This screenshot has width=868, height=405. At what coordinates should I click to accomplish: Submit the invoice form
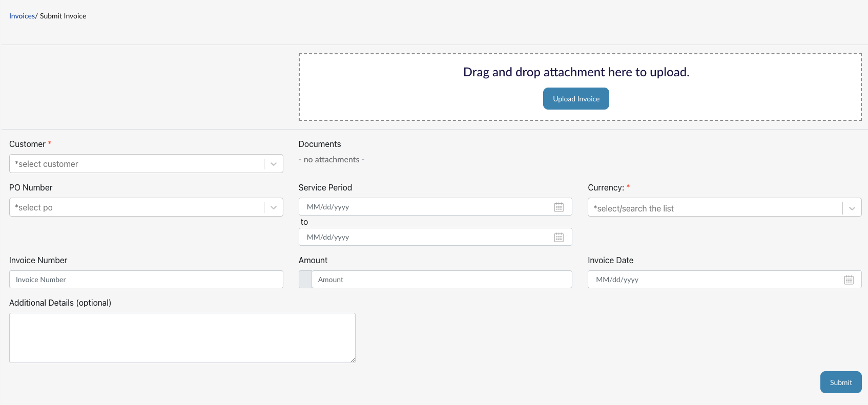pos(840,382)
